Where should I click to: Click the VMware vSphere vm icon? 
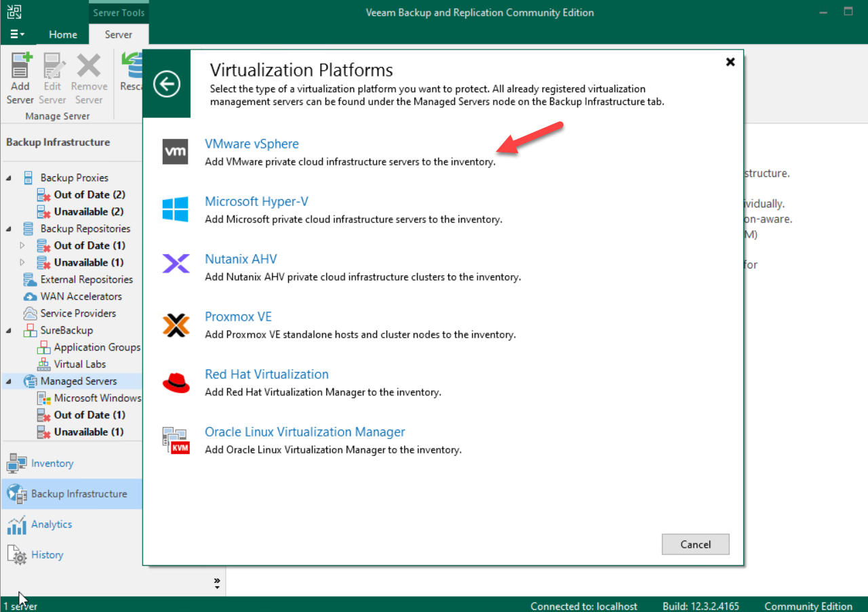[x=175, y=151]
